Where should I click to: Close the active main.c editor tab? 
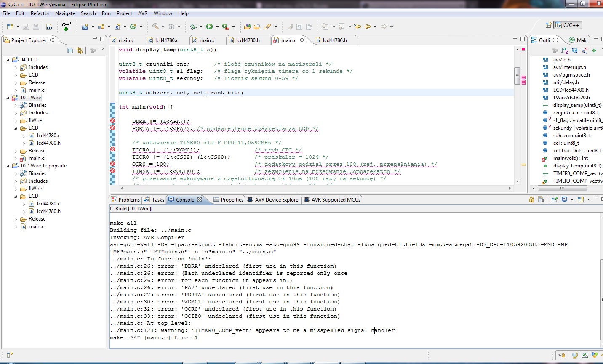point(301,40)
